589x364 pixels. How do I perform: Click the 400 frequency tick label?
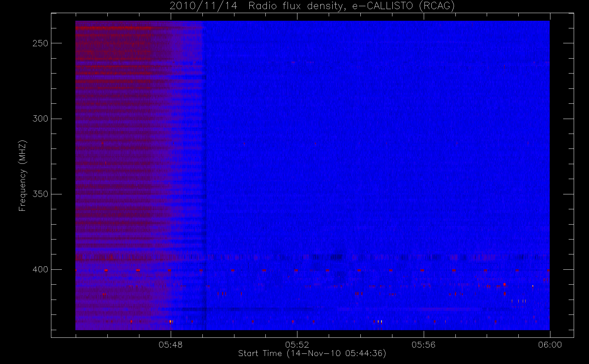pos(40,269)
